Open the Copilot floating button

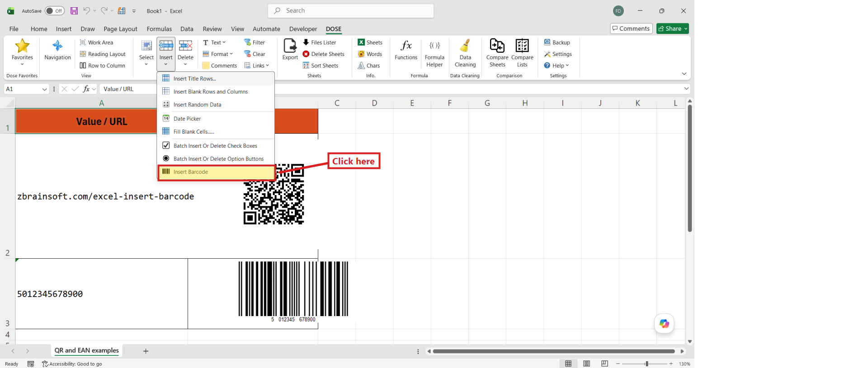(x=664, y=324)
